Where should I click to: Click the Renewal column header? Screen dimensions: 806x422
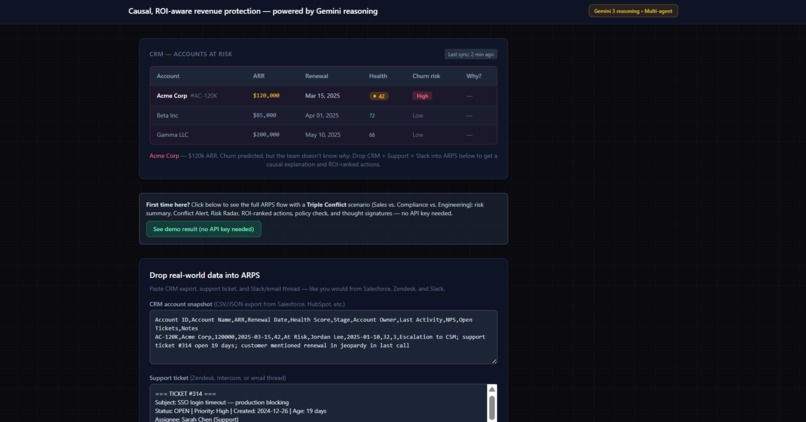coord(316,76)
